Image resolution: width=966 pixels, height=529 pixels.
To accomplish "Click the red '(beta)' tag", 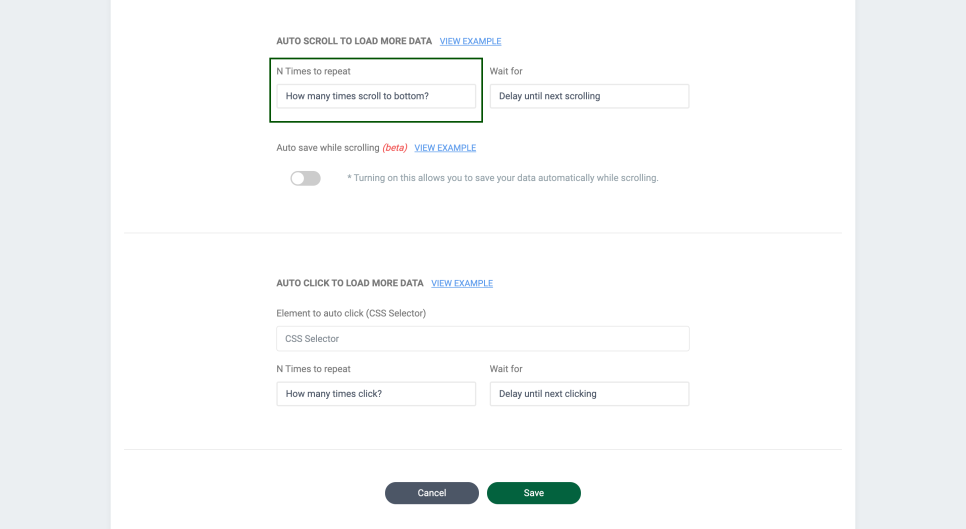I will [x=395, y=148].
